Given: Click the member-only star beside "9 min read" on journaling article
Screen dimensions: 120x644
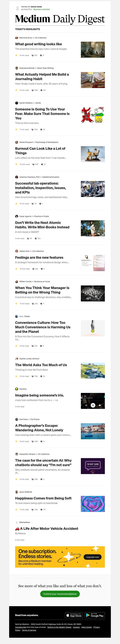Looking at the screenshot, I should coord(16,90).
